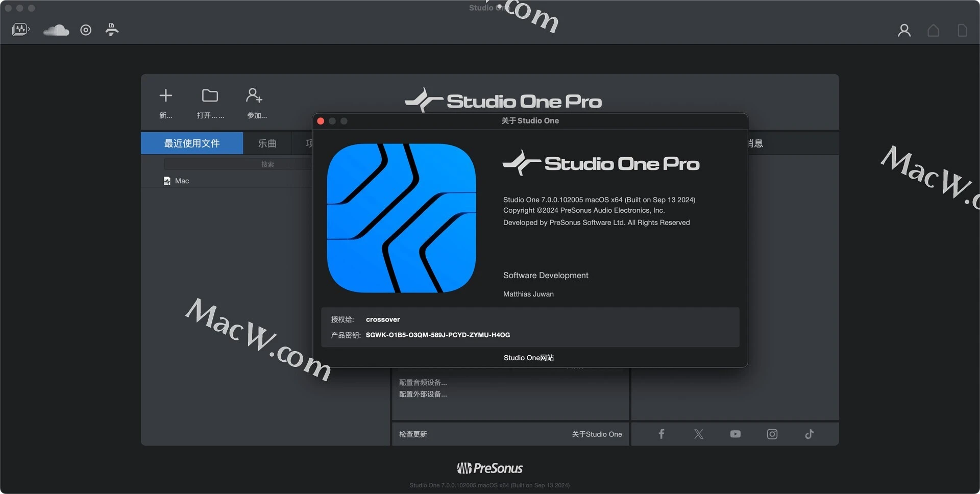Viewport: 980px width, 494px height.
Task: Go to the Start page home icon
Action: [x=933, y=31]
